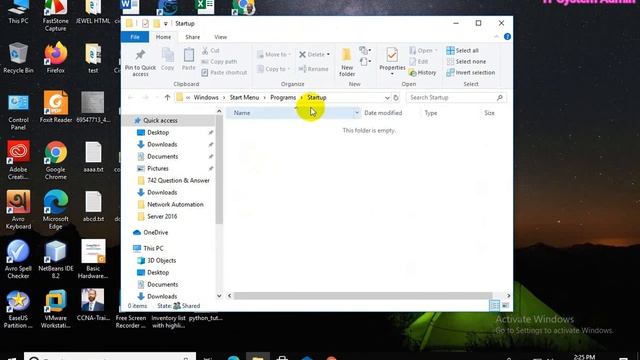The image size is (640, 360).
Task: Click the History ribbon button
Action: coord(423,72)
